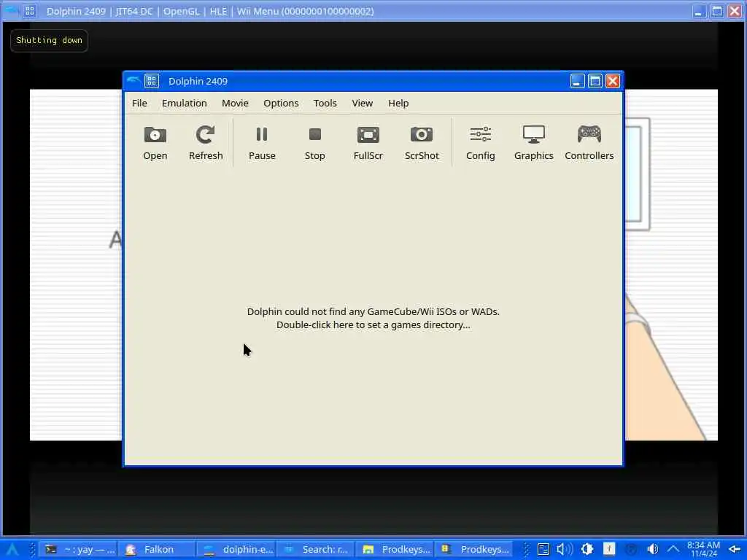Click the Open toolbar icon
747x560 pixels.
155,143
